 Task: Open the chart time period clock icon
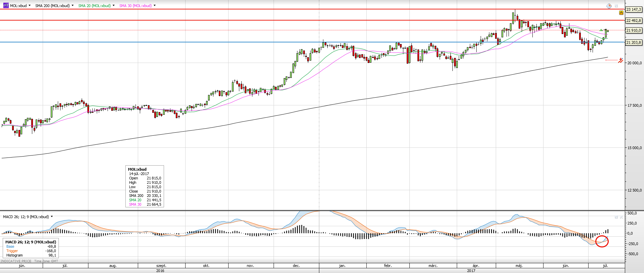point(609,6)
